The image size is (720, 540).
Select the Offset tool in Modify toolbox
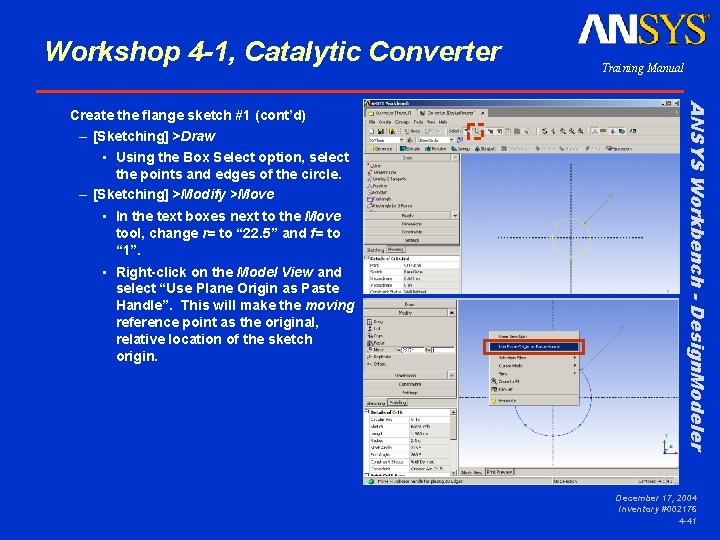377,364
